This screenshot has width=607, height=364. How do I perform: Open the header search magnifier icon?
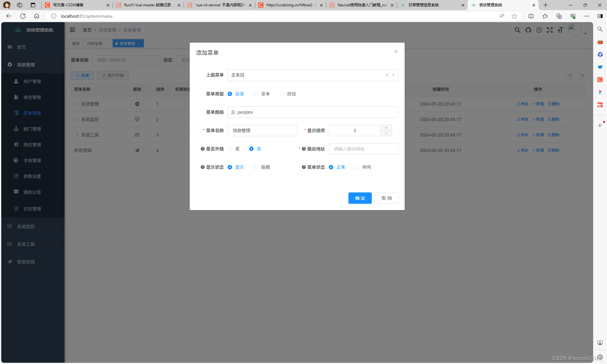click(x=517, y=30)
